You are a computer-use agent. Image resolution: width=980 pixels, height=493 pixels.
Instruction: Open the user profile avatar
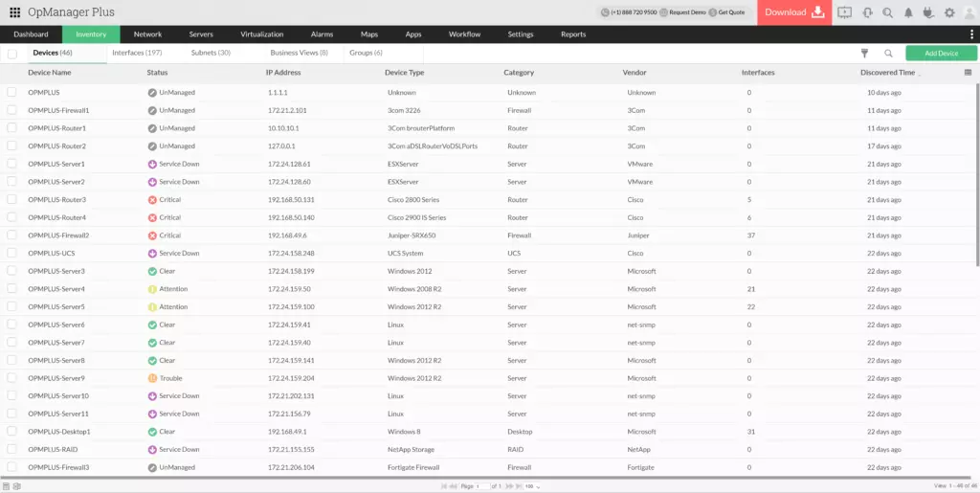(969, 12)
